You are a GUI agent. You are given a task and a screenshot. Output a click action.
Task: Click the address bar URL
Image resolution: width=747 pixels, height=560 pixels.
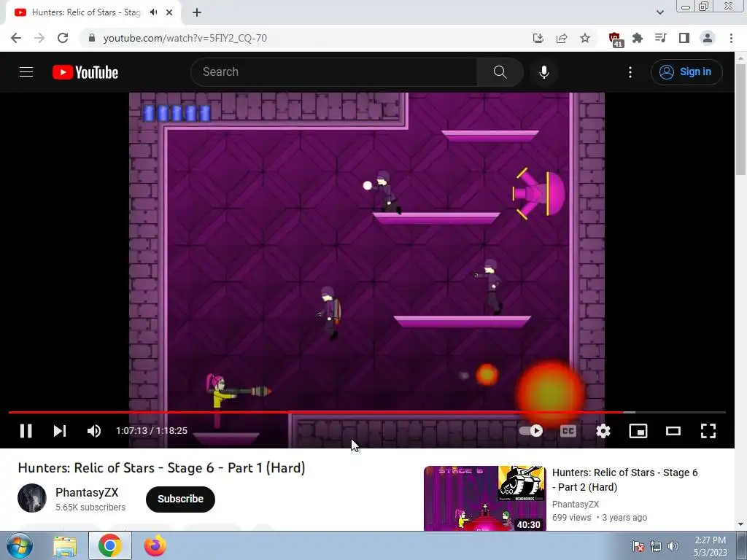coord(185,38)
